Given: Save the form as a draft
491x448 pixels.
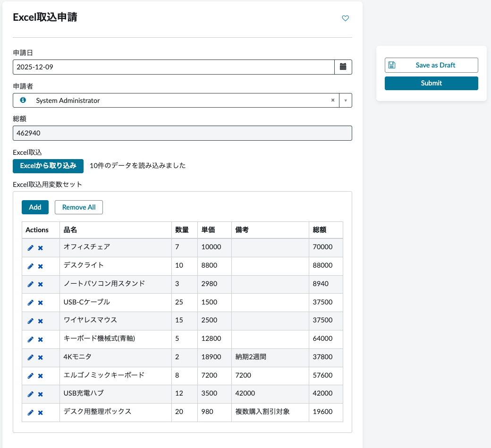Looking at the screenshot, I should 431,65.
